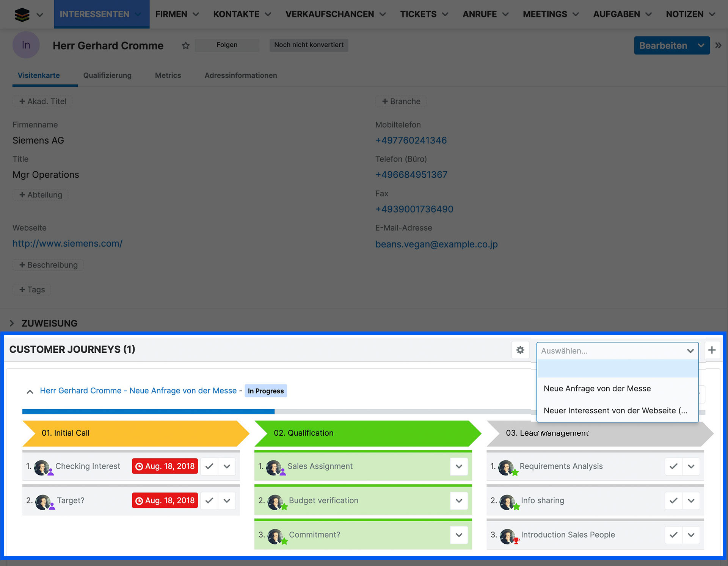728x566 pixels.
Task: Complete the Requirements Analysis activity checkmark
Action: tap(673, 466)
